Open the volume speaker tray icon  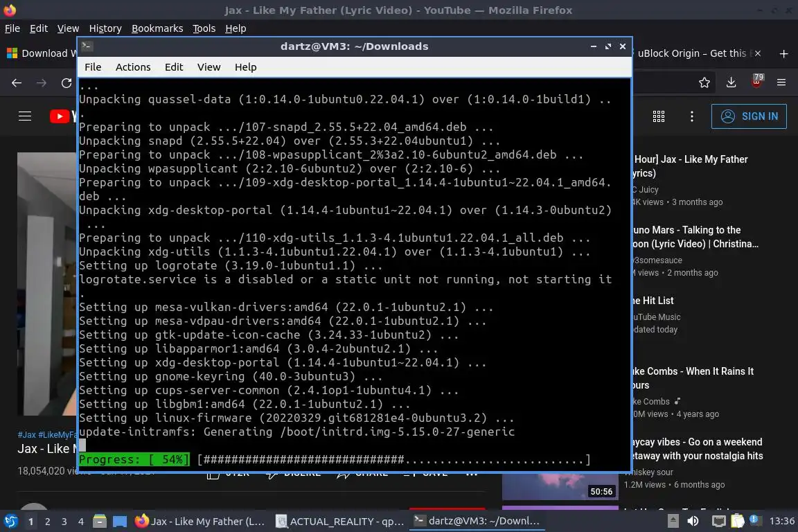pyautogui.click(x=693, y=521)
